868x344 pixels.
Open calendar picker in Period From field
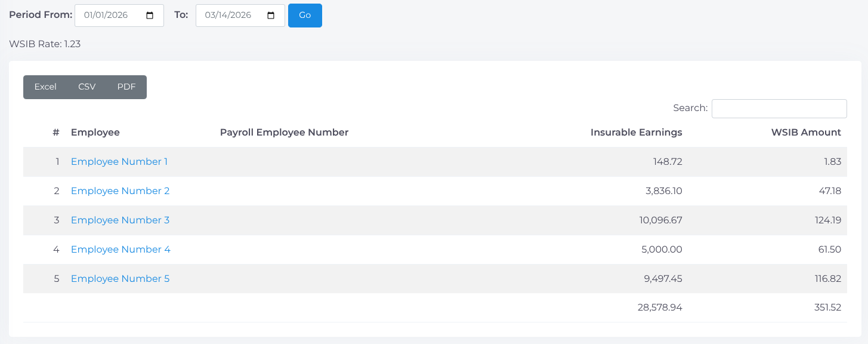tap(150, 16)
